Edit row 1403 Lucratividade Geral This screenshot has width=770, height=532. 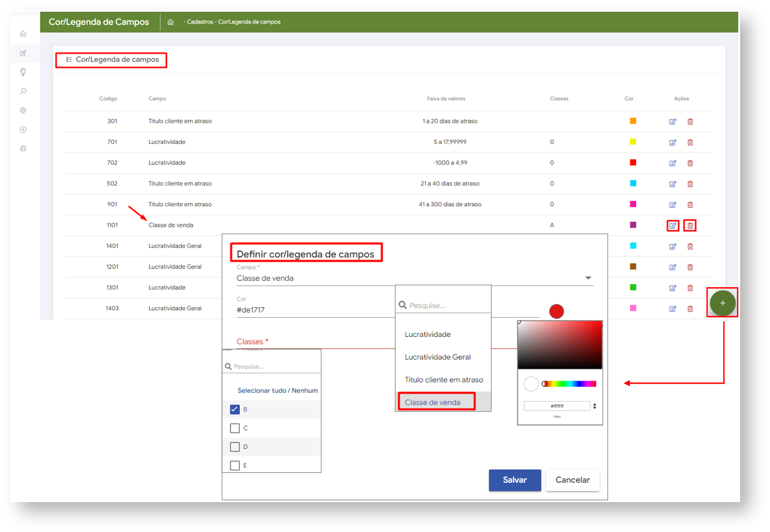673,309
